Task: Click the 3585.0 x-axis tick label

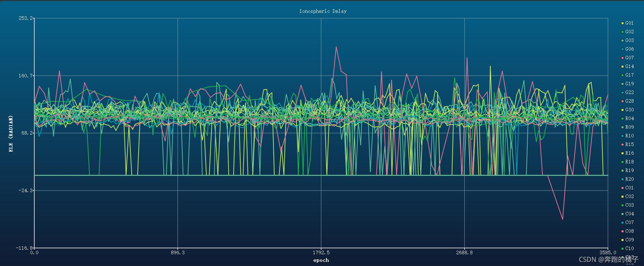Action: 608,252
